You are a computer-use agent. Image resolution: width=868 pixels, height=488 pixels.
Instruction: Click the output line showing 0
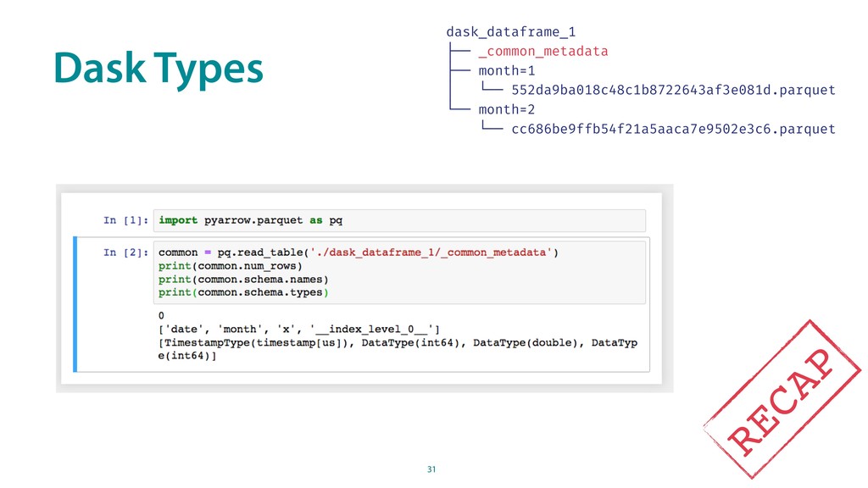[161, 316]
